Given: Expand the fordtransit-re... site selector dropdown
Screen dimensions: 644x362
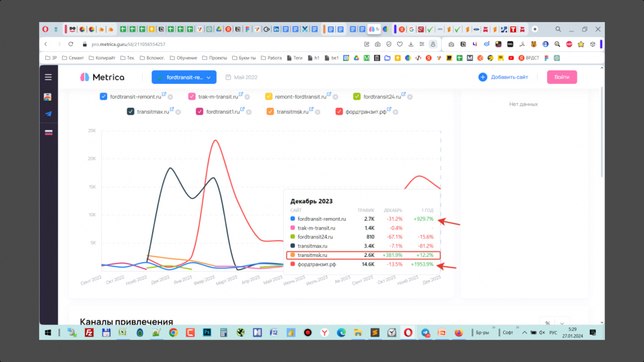Looking at the screenshot, I should tap(184, 77).
